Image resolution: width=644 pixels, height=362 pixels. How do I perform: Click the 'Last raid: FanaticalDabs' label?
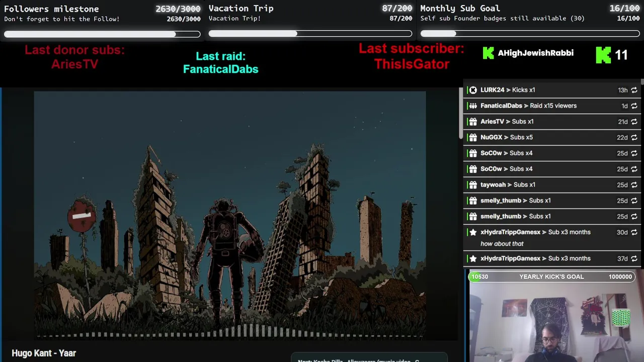tap(220, 62)
